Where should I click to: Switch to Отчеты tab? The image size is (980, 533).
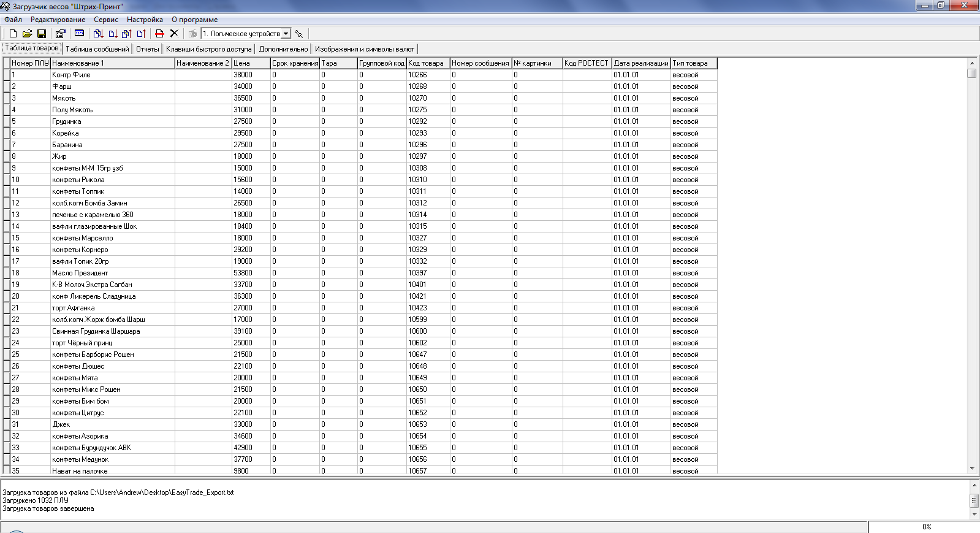pos(147,49)
